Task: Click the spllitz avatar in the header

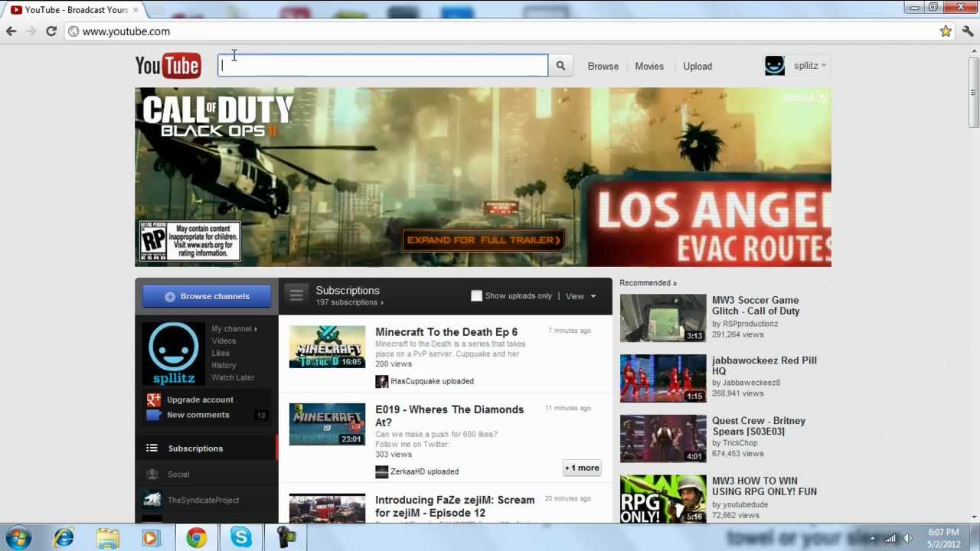Action: click(775, 66)
